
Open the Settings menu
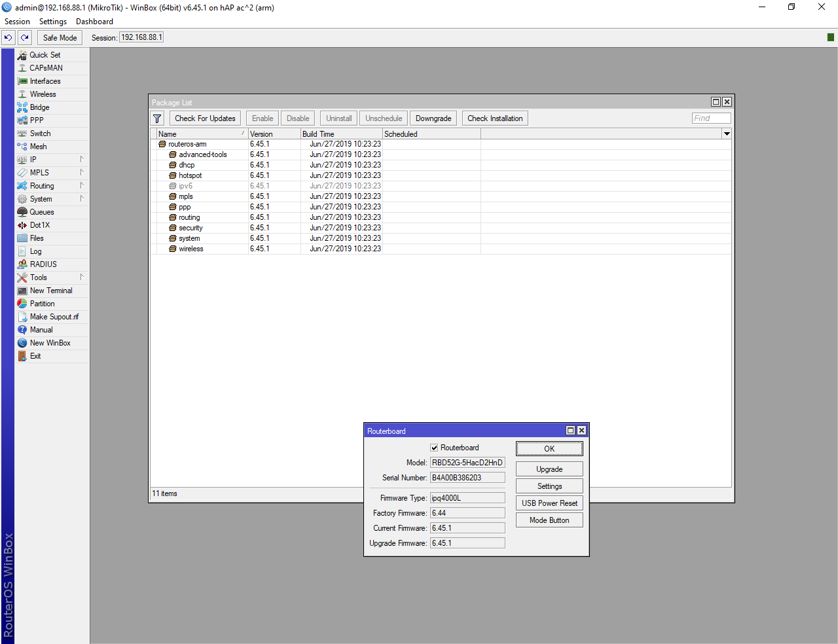[53, 22]
